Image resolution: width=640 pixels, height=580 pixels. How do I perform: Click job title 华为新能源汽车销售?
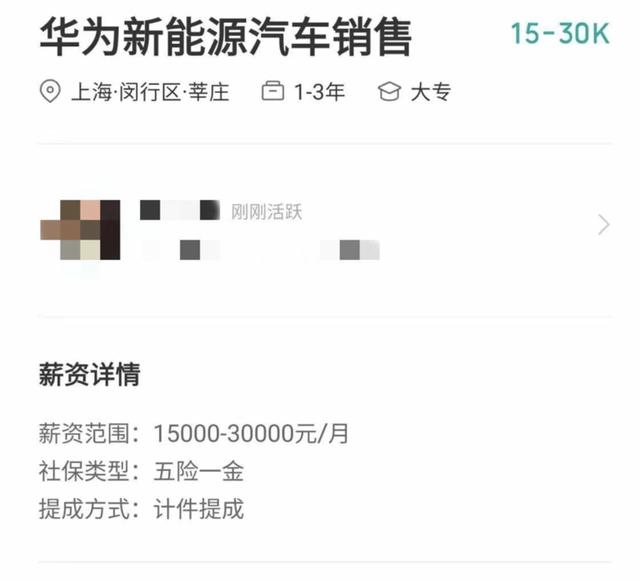coord(225,37)
